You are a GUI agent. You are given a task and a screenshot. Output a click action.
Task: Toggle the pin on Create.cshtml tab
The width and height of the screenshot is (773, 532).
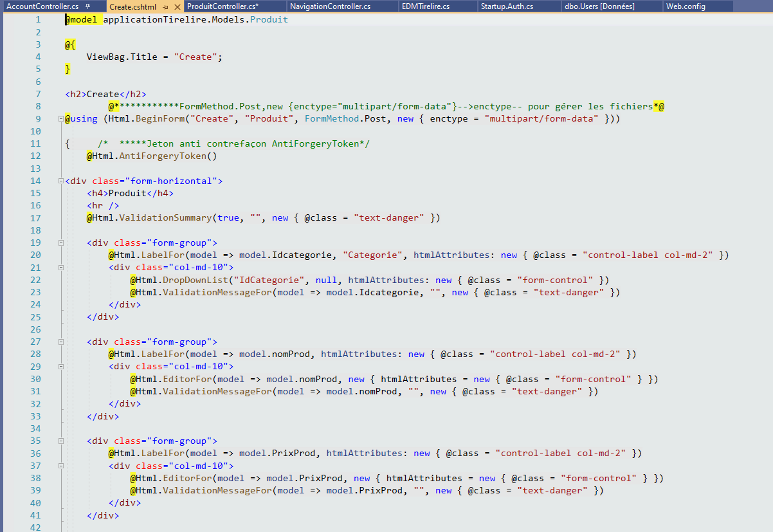[165, 6]
